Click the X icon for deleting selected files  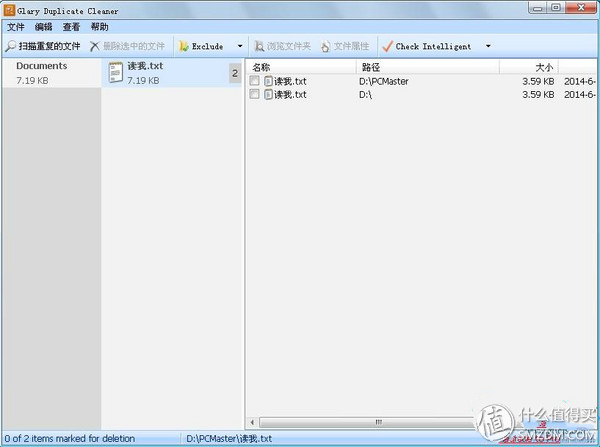[95, 46]
